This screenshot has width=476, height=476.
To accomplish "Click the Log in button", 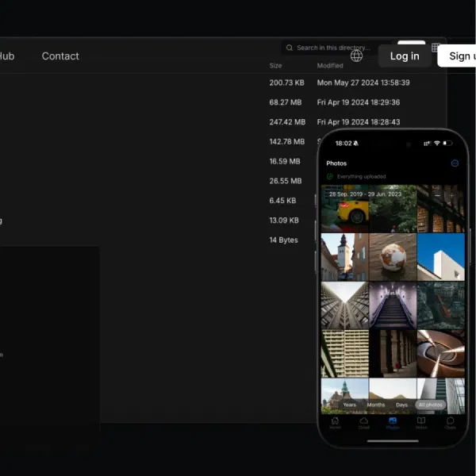I will point(405,56).
